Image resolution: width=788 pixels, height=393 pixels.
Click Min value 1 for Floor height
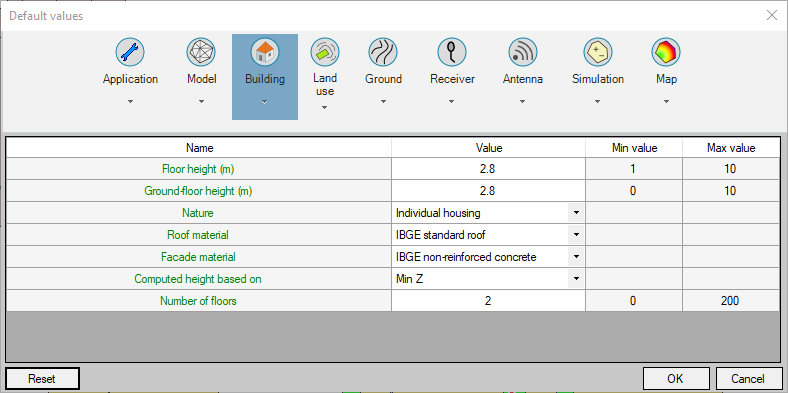634,169
